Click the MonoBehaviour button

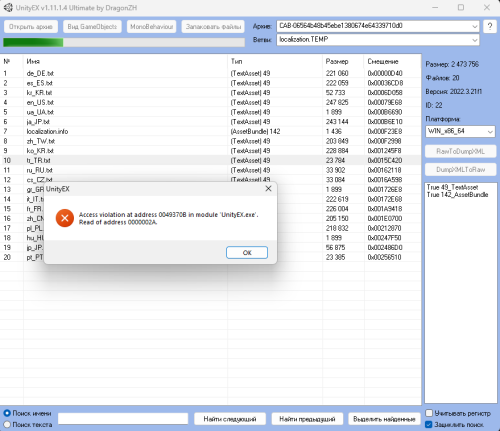coord(152,27)
